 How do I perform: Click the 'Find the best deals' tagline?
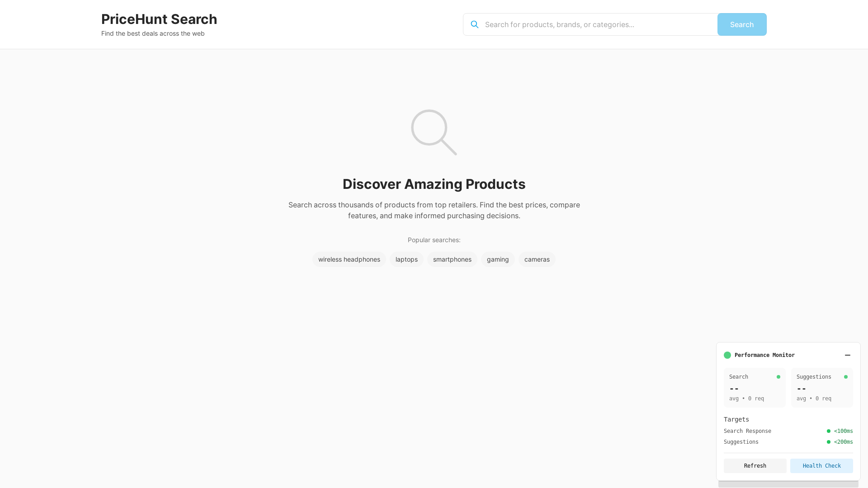153,33
